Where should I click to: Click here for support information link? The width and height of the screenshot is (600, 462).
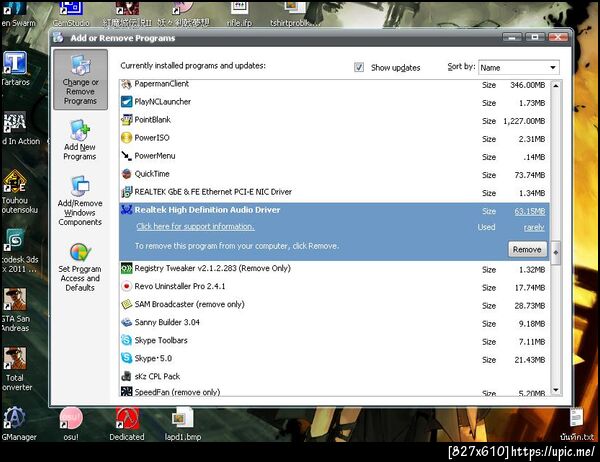[196, 227]
